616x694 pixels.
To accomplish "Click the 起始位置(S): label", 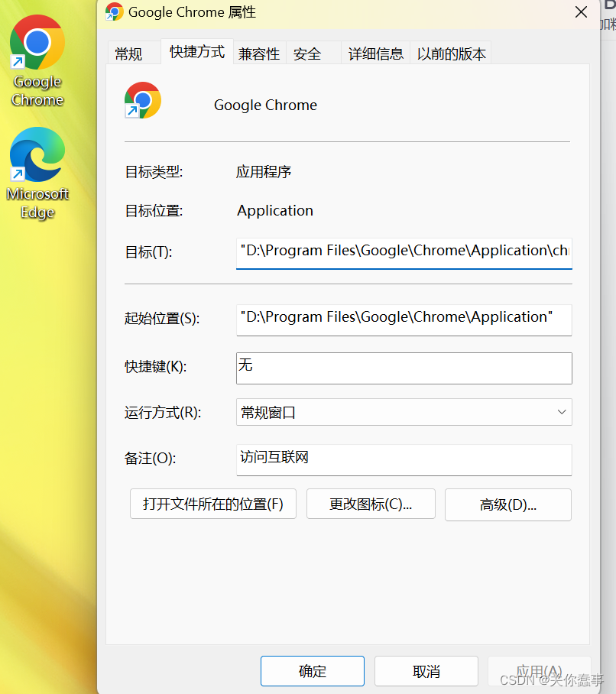I will (162, 318).
